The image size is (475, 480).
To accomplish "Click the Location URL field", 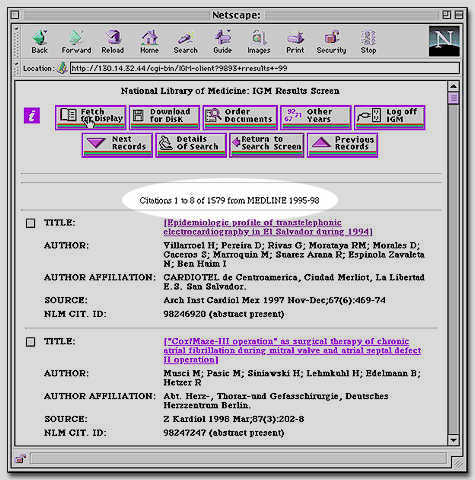I will 265,68.
